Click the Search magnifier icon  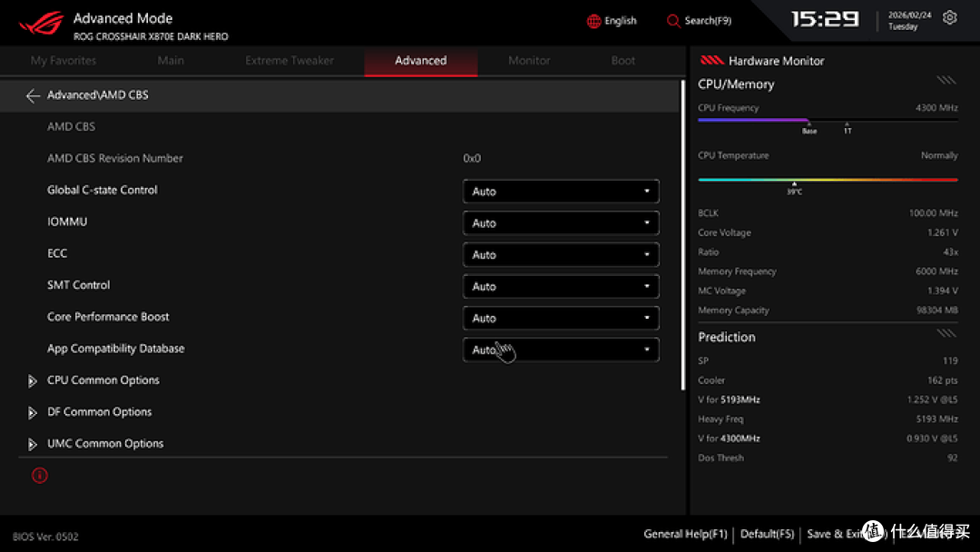[x=673, y=21]
